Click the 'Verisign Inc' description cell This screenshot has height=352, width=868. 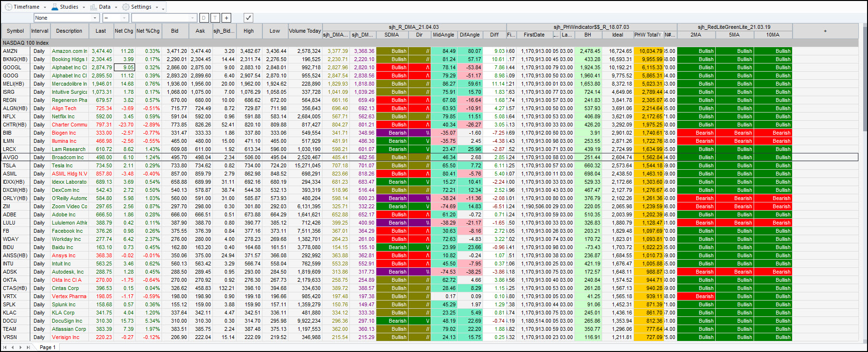[x=69, y=337]
